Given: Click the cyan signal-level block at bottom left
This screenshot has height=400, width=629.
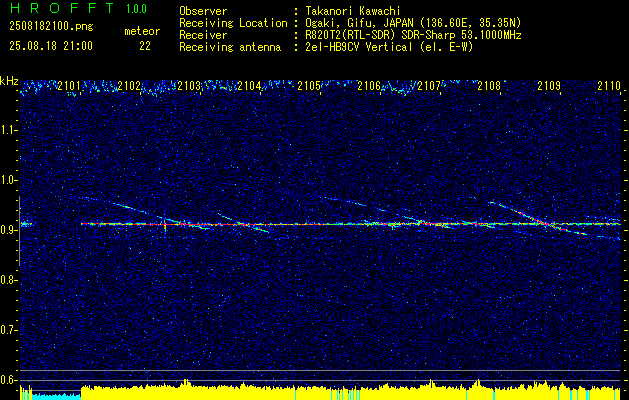Looking at the screenshot, I should pyautogui.click(x=56, y=396).
